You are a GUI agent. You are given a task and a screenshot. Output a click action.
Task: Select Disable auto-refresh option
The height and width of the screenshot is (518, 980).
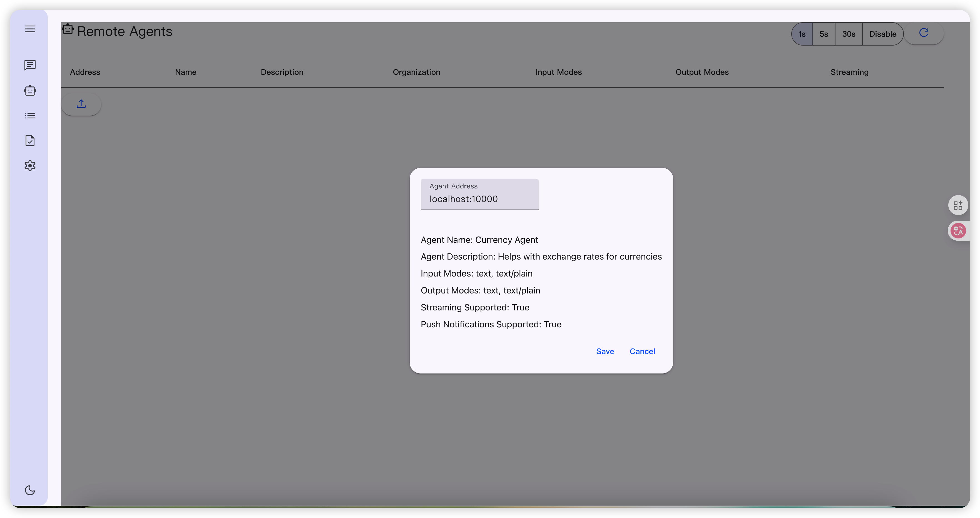[x=883, y=34]
